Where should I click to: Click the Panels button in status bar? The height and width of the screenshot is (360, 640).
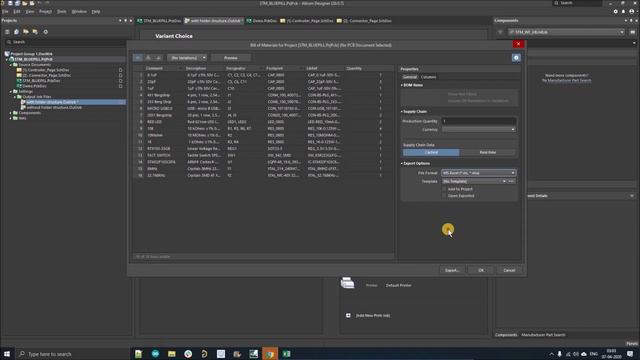pyautogui.click(x=631, y=344)
